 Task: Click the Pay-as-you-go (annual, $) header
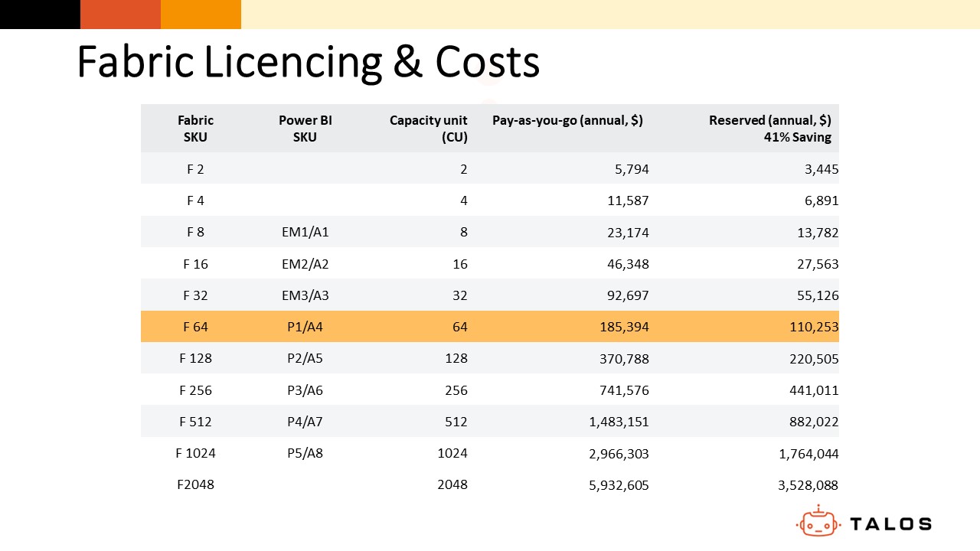568,120
